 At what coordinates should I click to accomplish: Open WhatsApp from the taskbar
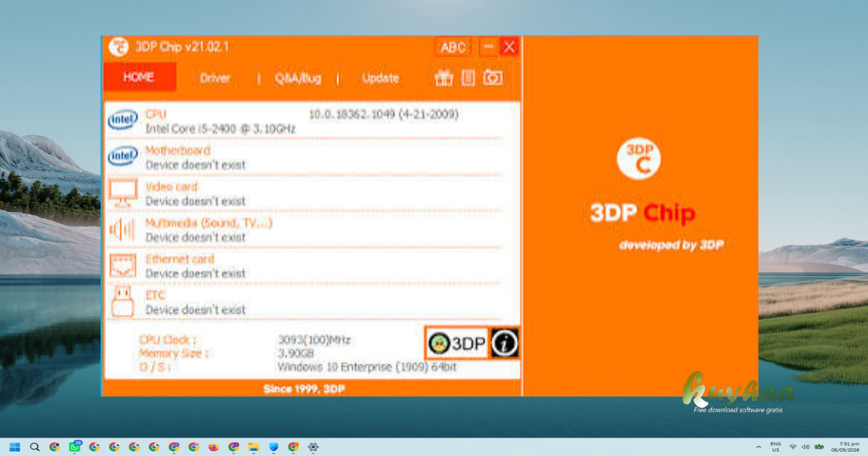point(75,447)
